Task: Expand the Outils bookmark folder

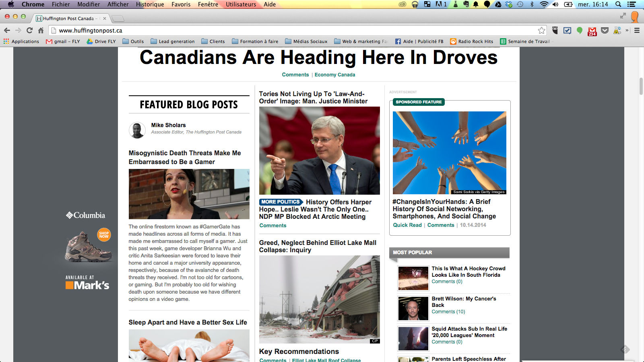Action: coord(133,41)
